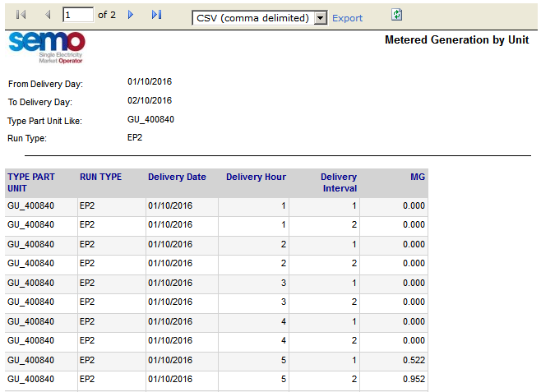Viewport: 541px width, 392px height.
Task: Go to the first report page
Action: click(21, 16)
